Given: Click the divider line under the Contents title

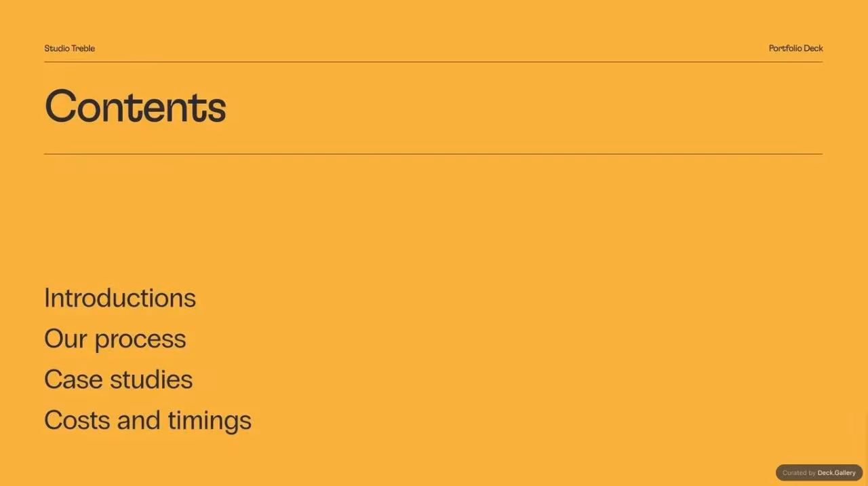Looking at the screenshot, I should (x=433, y=154).
